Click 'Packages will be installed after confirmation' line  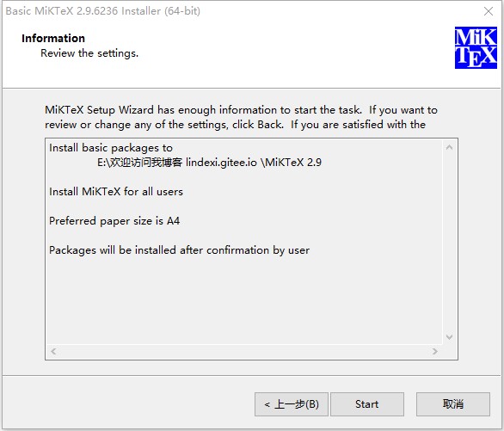pos(180,250)
